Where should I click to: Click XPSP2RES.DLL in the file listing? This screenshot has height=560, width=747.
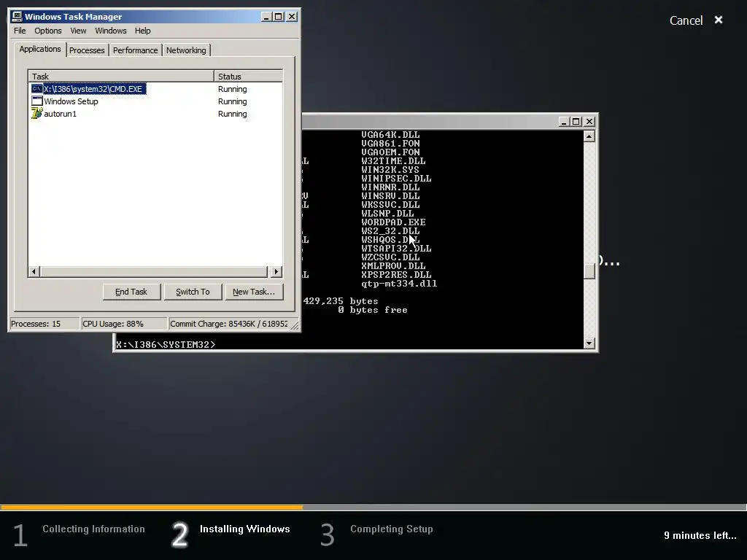396,275
